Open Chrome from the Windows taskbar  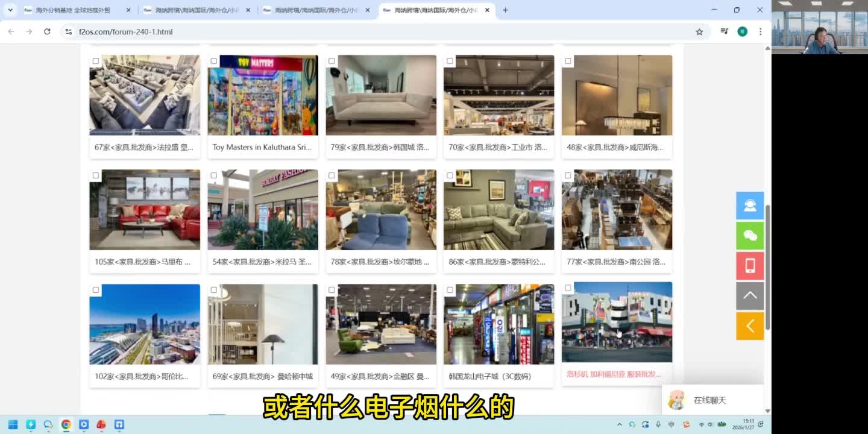[x=66, y=424]
